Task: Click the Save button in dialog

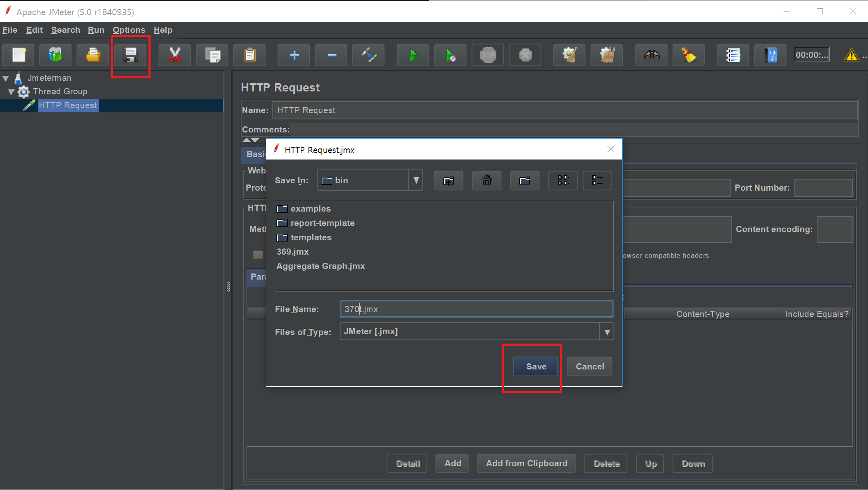Action: pos(536,367)
